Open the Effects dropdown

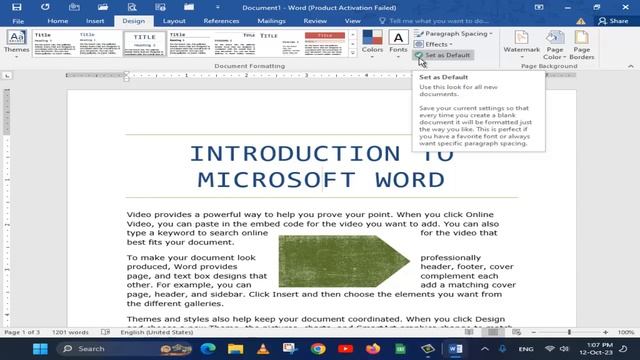pyautogui.click(x=433, y=44)
